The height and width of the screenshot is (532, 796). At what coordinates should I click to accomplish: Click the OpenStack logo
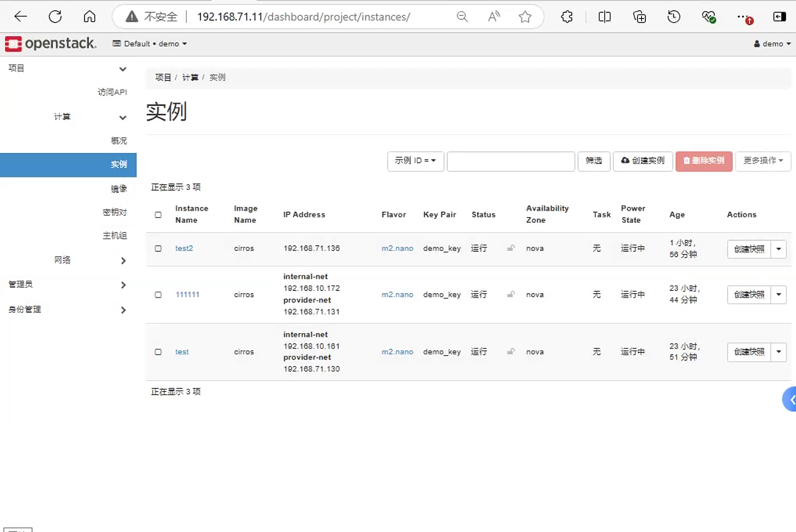pyautogui.click(x=51, y=43)
